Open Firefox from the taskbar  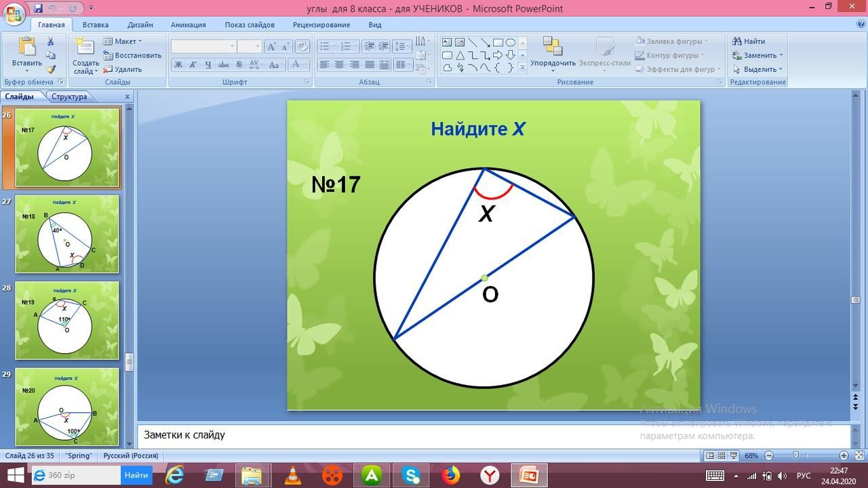[450, 475]
